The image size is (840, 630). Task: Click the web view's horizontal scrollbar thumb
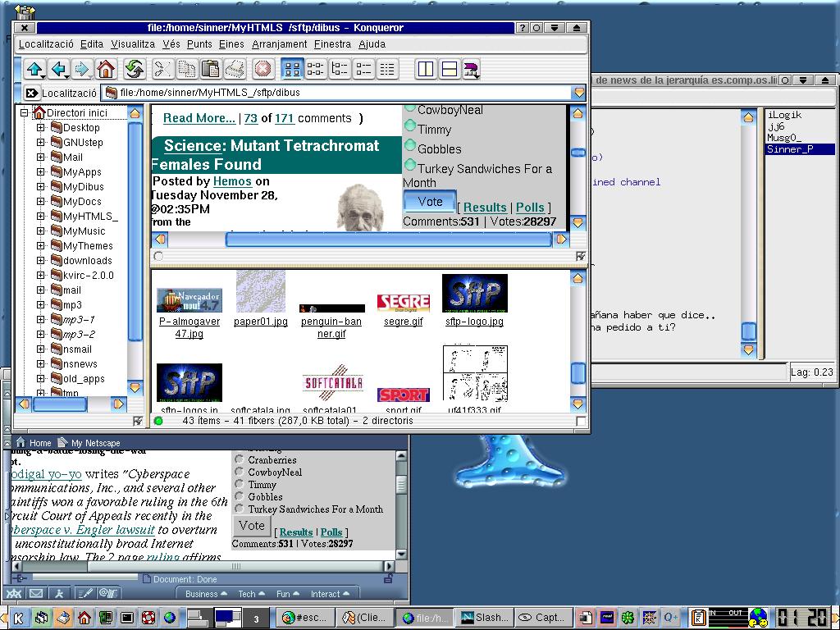click(388, 240)
